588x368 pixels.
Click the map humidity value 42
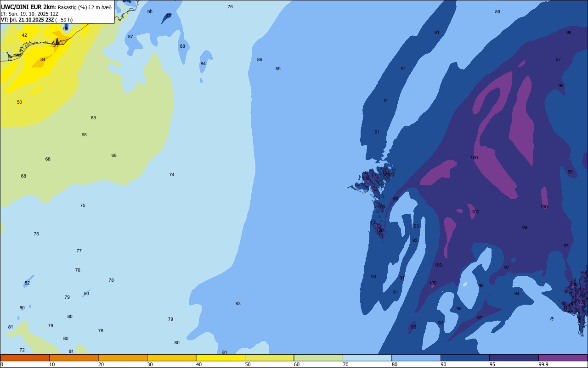(24, 35)
